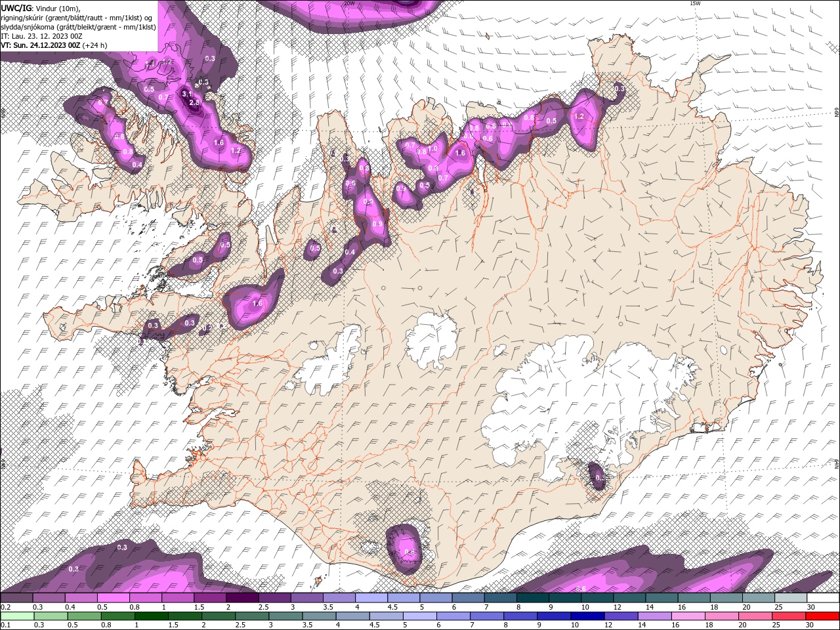This screenshot has width=840, height=630.
Task: Click upper legend swatch between 0.2 and 0.3
Action: click(16, 598)
